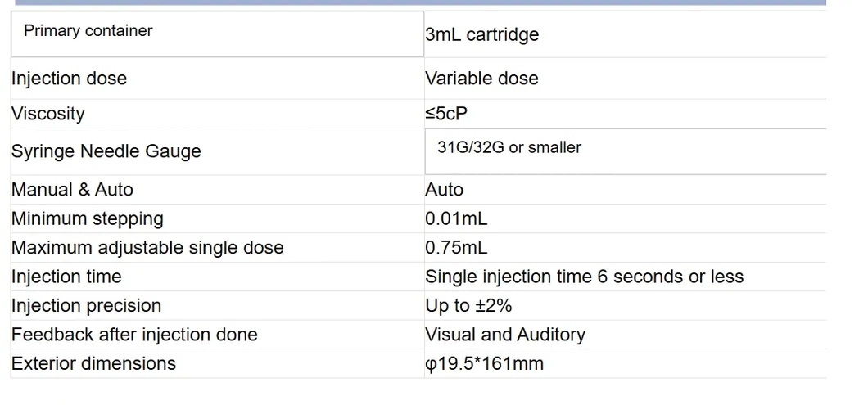The width and height of the screenshot is (868, 405).
Task: Select the 'Up to ±2%' value
Action: pos(468,306)
